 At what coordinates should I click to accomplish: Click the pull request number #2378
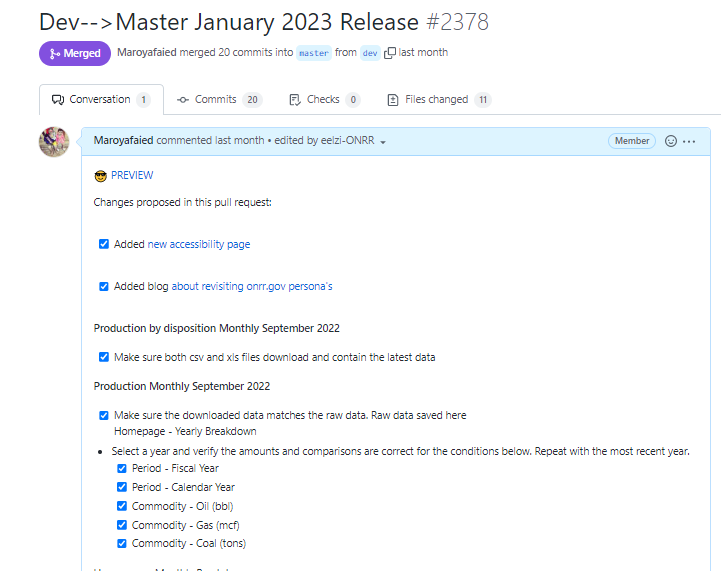458,22
